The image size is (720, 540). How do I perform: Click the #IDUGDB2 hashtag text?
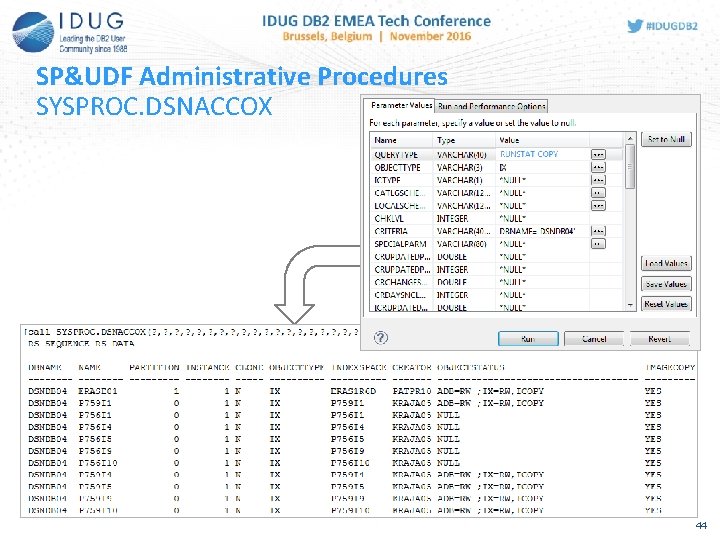671,26
